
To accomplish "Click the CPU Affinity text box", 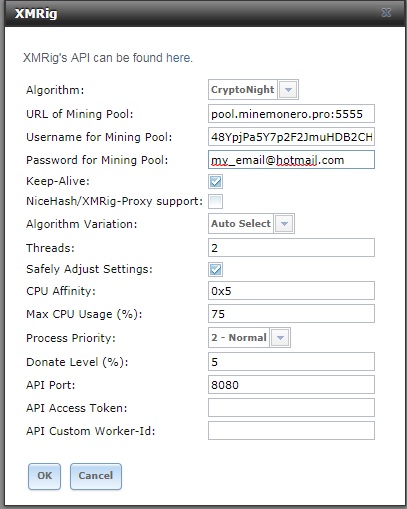I will (x=291, y=291).
